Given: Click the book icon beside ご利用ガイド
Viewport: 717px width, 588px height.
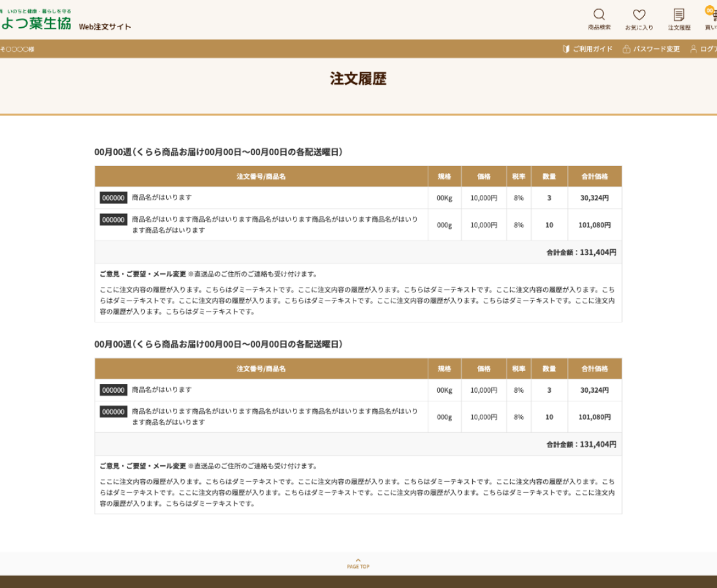Looking at the screenshot, I should 566,49.
